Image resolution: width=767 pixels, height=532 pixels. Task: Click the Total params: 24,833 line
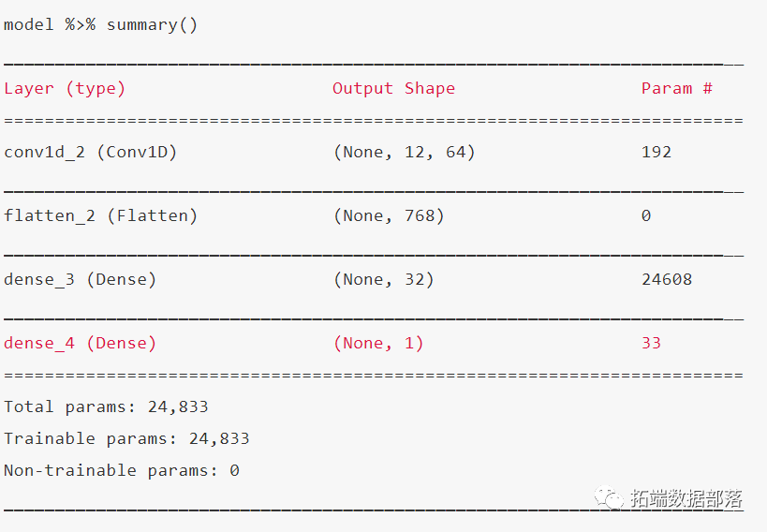click(106, 407)
